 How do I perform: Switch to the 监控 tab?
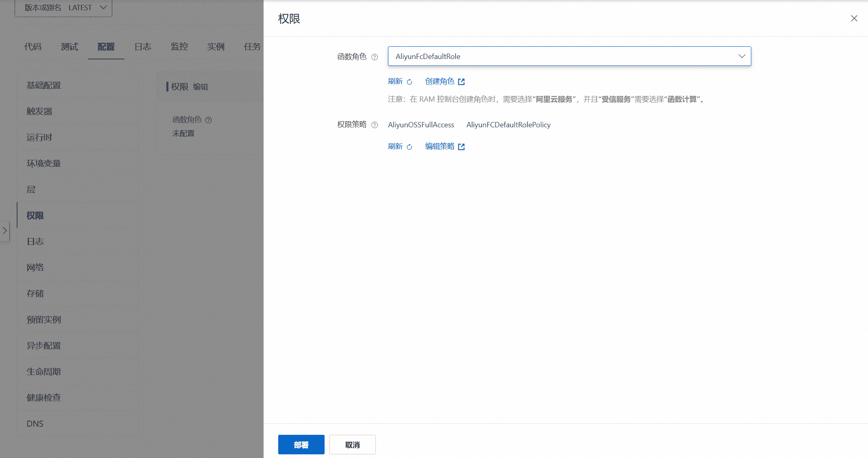pos(179,47)
